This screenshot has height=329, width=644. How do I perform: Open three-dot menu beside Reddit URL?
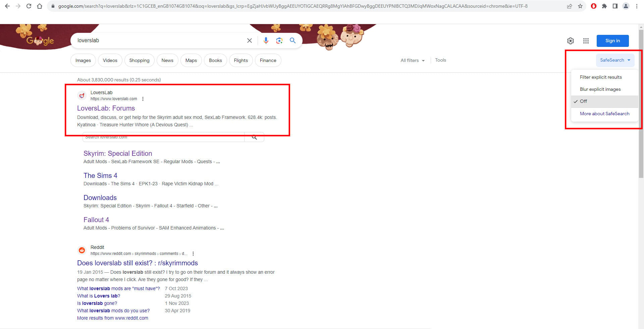193,254
